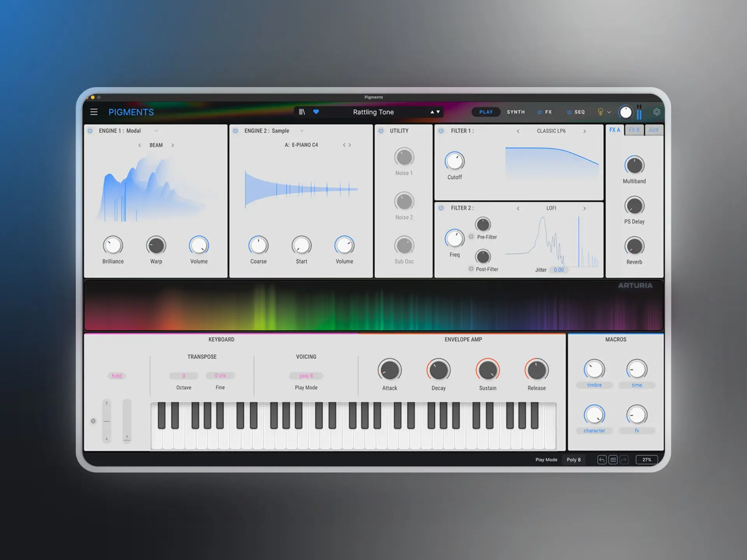
Task: Toggle Filter 1 power button
Action: point(441,131)
